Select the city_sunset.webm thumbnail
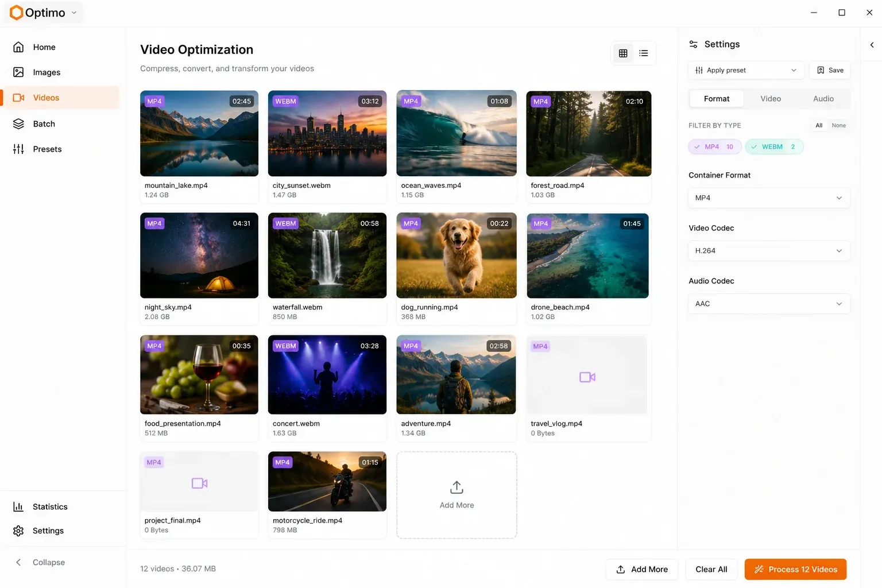 pos(327,133)
